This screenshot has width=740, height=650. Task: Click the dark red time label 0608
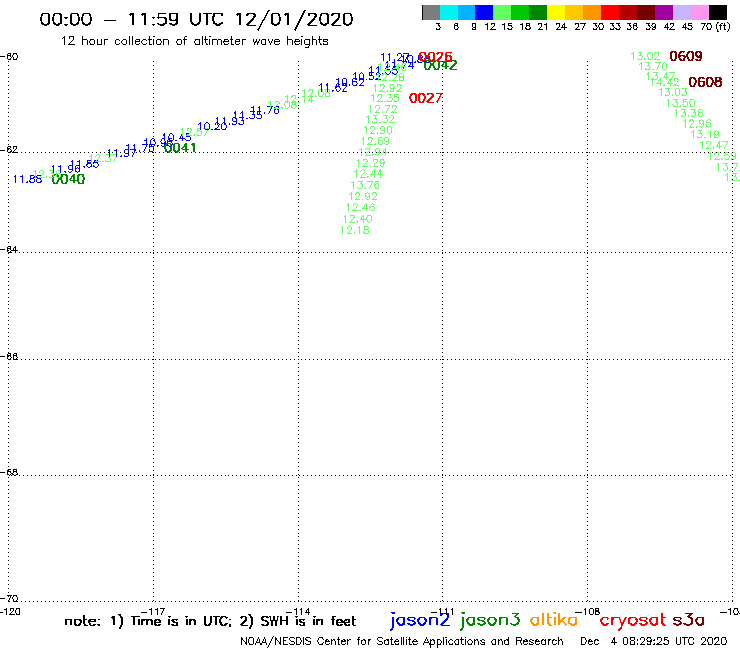click(705, 82)
